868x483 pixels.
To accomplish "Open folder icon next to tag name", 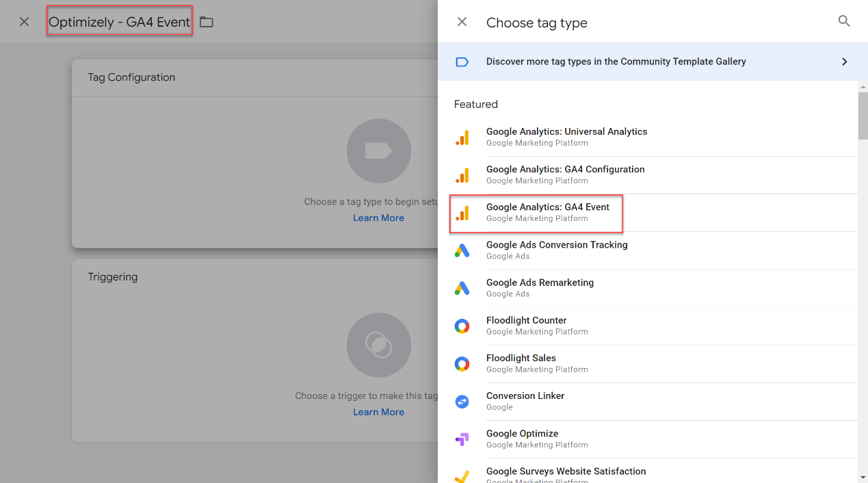I will 207,23.
